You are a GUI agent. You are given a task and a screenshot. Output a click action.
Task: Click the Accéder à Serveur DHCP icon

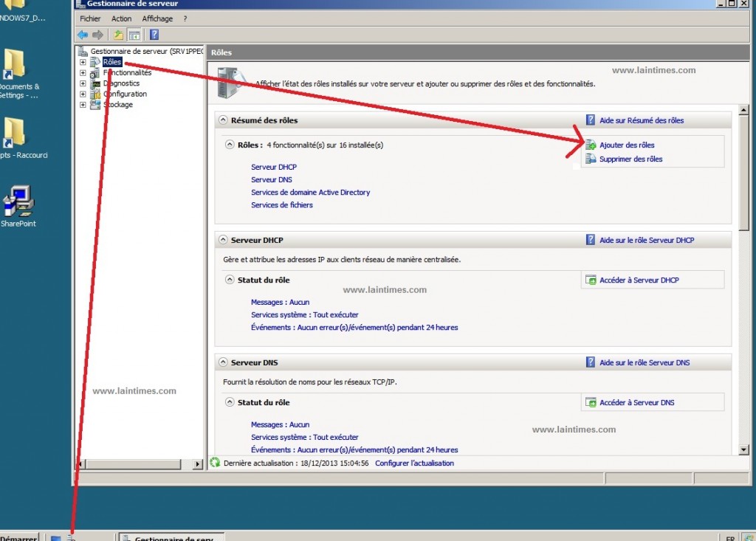click(x=591, y=280)
